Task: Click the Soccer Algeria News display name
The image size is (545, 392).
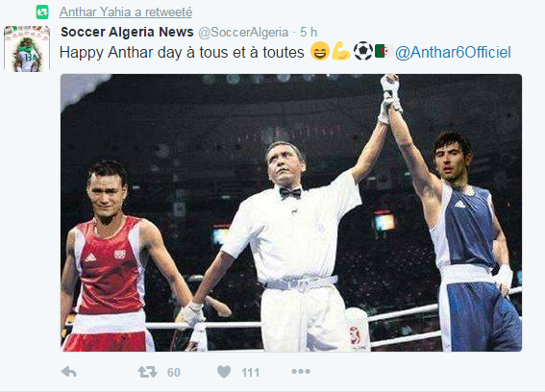Action: click(x=127, y=32)
